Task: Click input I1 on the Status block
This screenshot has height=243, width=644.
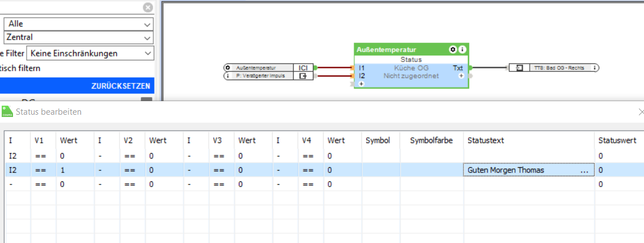Action: pos(362,68)
